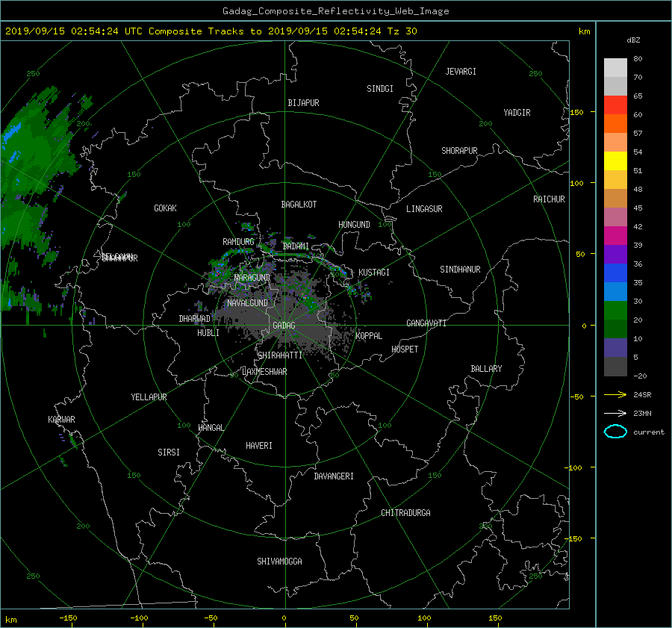Click the BADAMI city label
672x628 pixels.
(x=296, y=246)
